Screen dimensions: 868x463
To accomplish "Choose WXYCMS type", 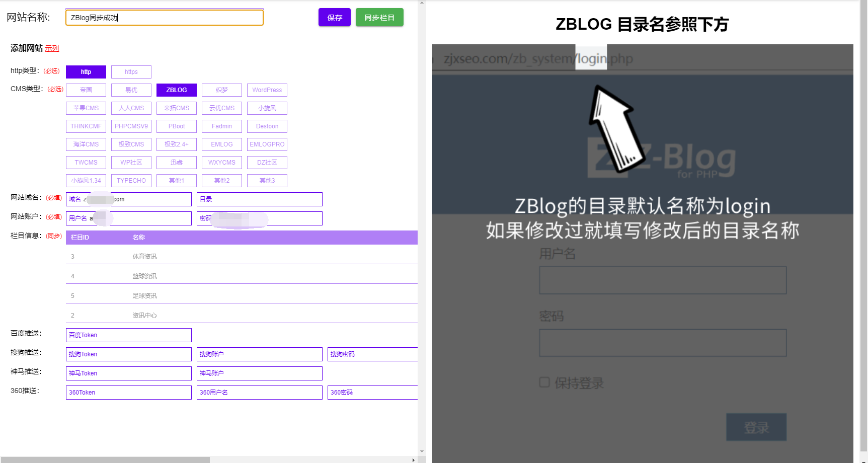I will pos(222,163).
